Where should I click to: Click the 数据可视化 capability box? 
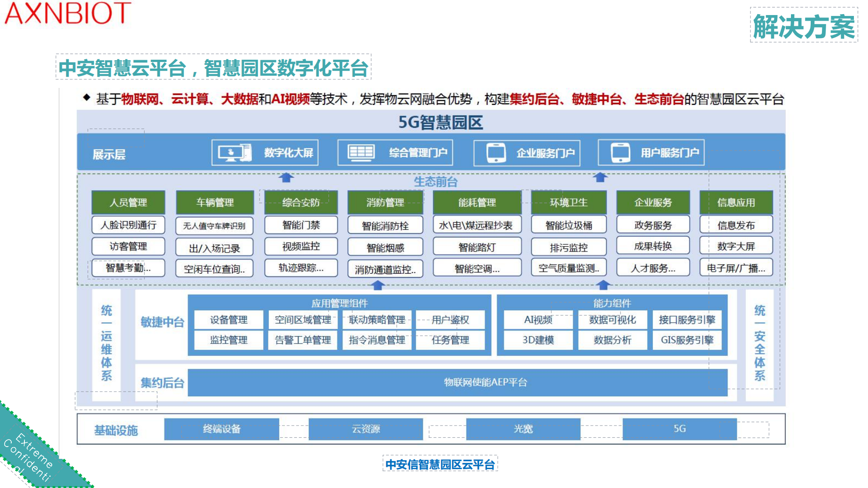tap(612, 320)
